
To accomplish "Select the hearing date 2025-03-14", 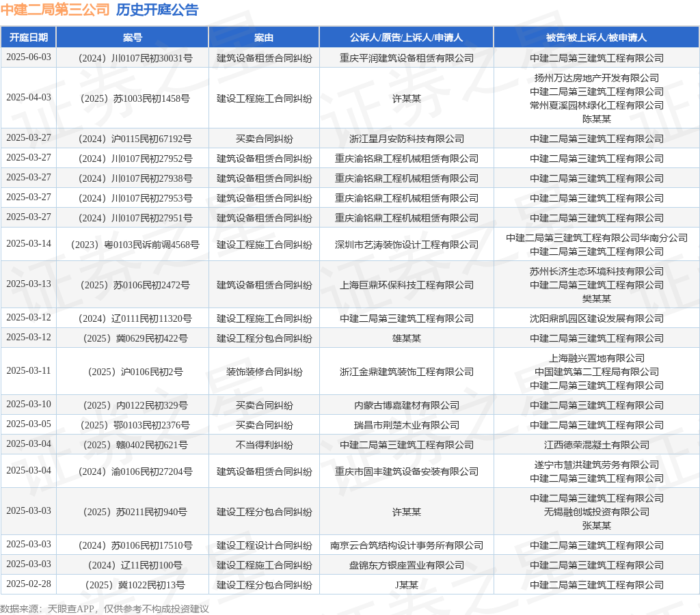I will tap(29, 244).
